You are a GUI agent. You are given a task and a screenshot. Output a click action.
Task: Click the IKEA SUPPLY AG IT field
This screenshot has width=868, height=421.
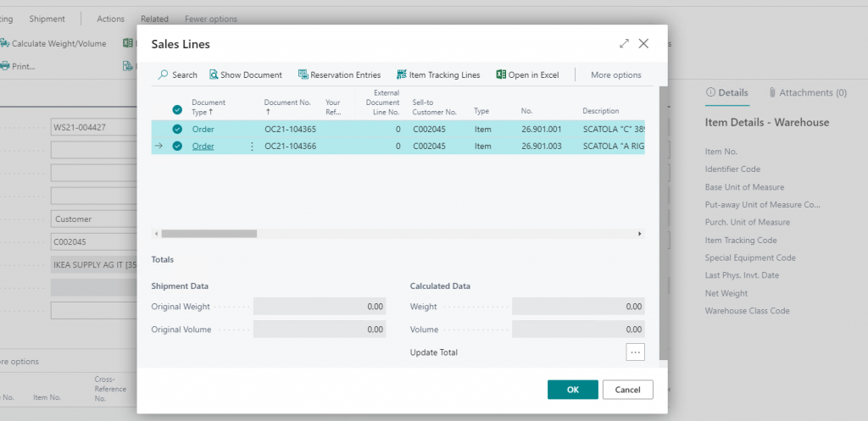tap(93, 265)
